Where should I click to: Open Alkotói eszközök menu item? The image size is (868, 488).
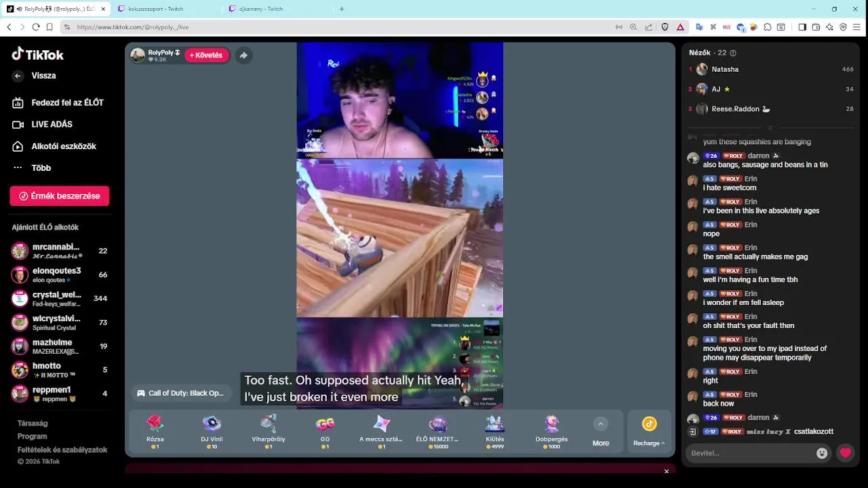54,146
